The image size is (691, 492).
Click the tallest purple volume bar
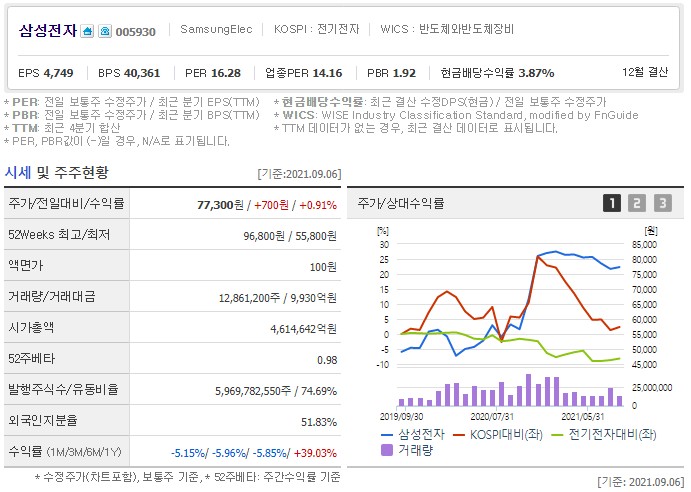(x=528, y=390)
